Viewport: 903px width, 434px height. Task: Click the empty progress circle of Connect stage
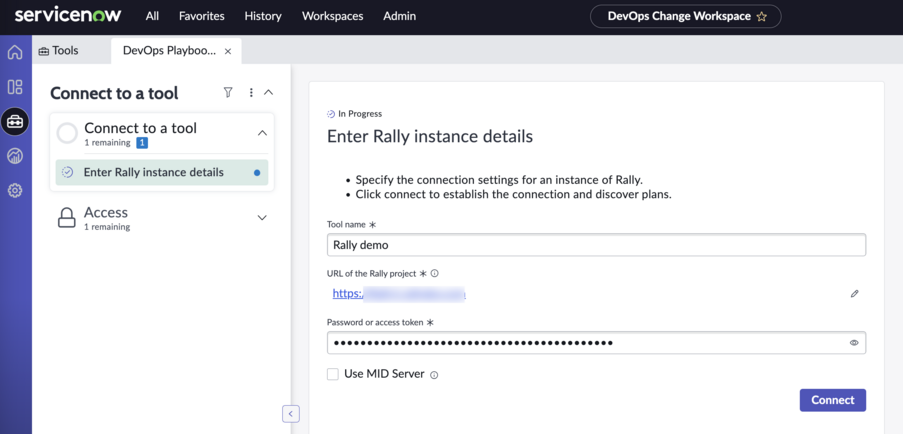coord(67,133)
